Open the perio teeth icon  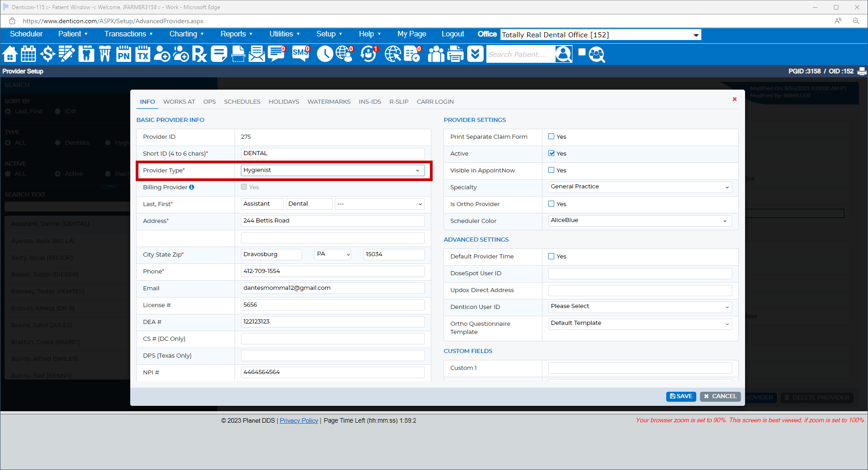point(105,54)
